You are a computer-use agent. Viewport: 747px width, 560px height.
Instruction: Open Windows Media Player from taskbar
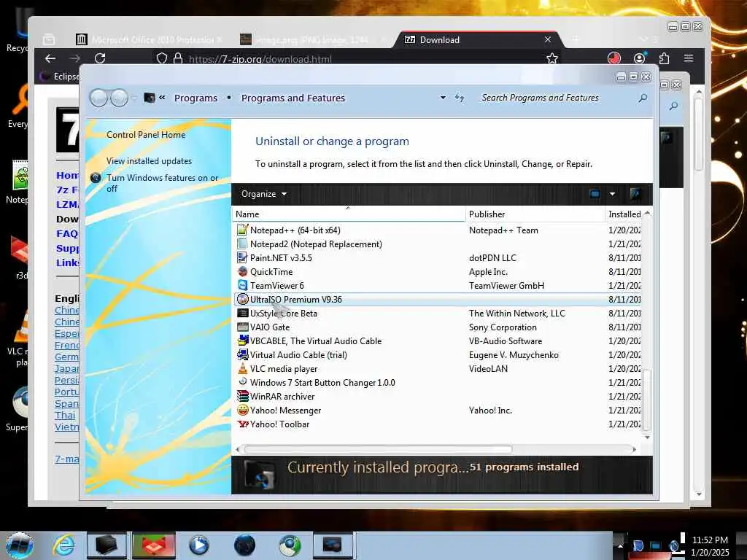[198, 545]
